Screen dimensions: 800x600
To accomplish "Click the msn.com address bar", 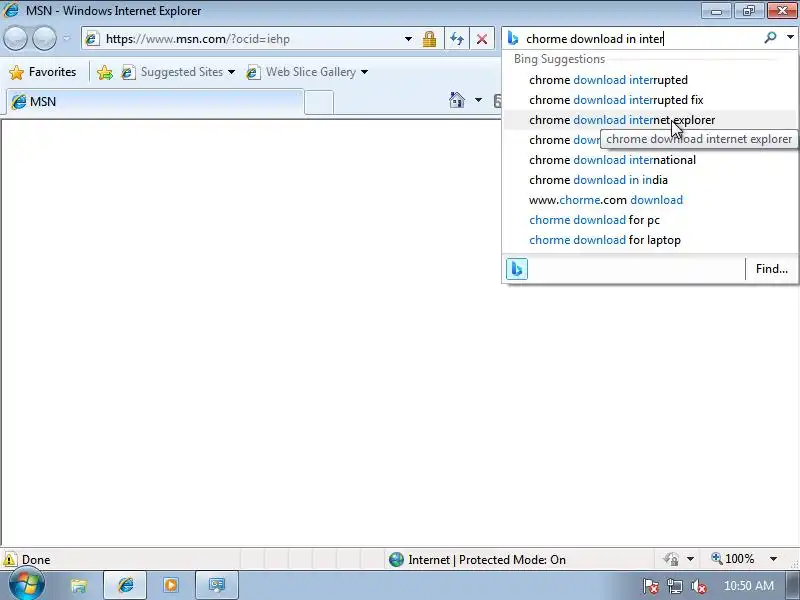I will (x=245, y=39).
